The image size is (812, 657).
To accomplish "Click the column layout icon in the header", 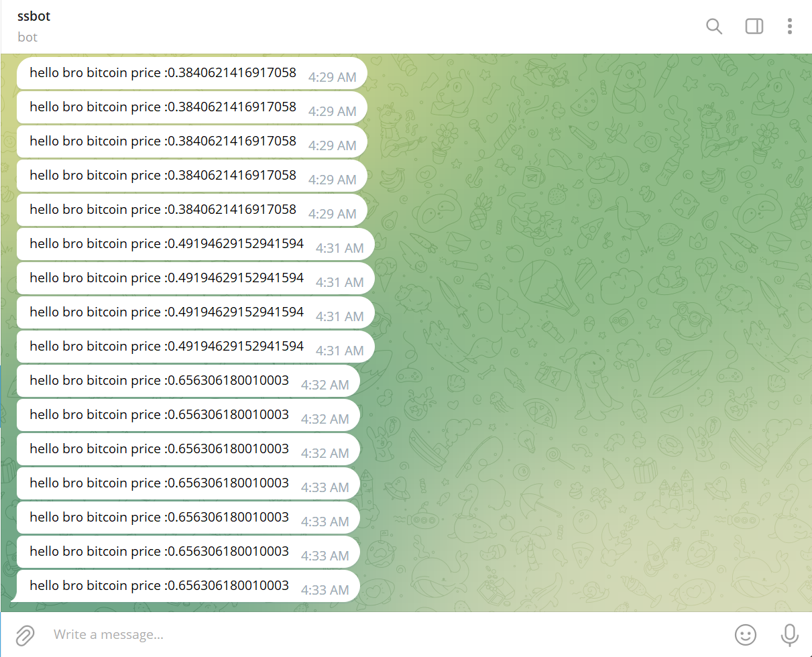I will tap(754, 26).
